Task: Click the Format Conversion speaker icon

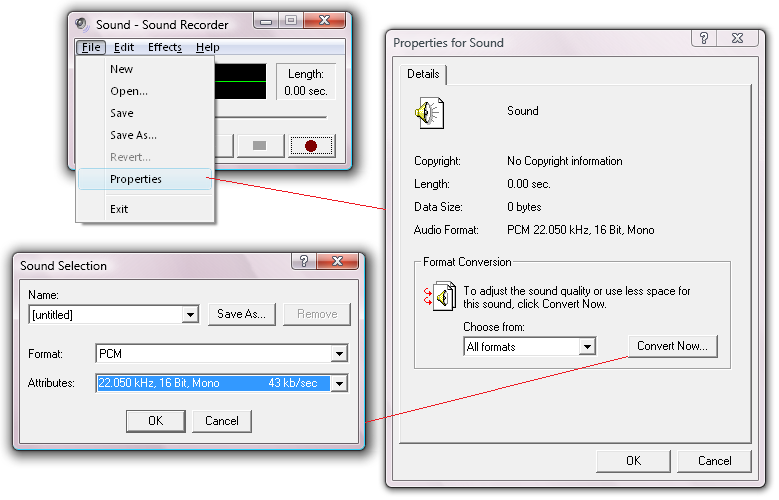Action: (x=441, y=296)
